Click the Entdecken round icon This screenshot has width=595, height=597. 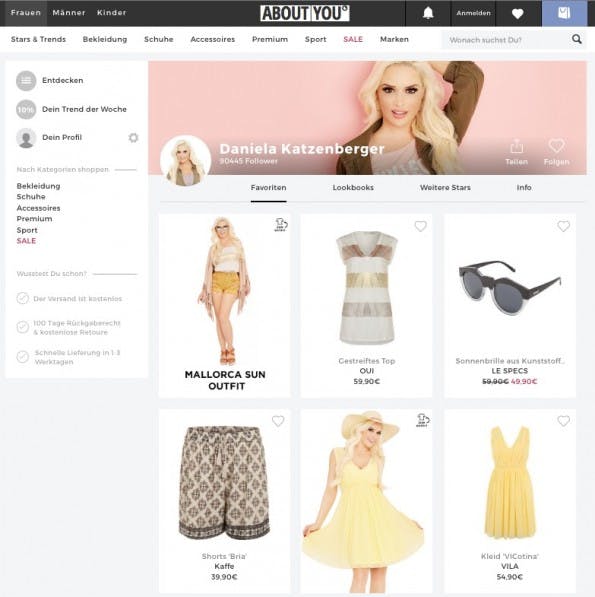[26, 81]
